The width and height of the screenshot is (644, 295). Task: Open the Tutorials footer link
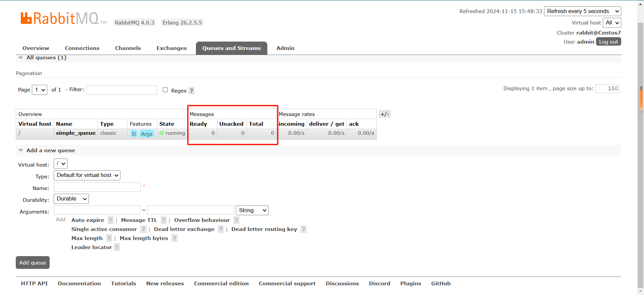click(123, 284)
